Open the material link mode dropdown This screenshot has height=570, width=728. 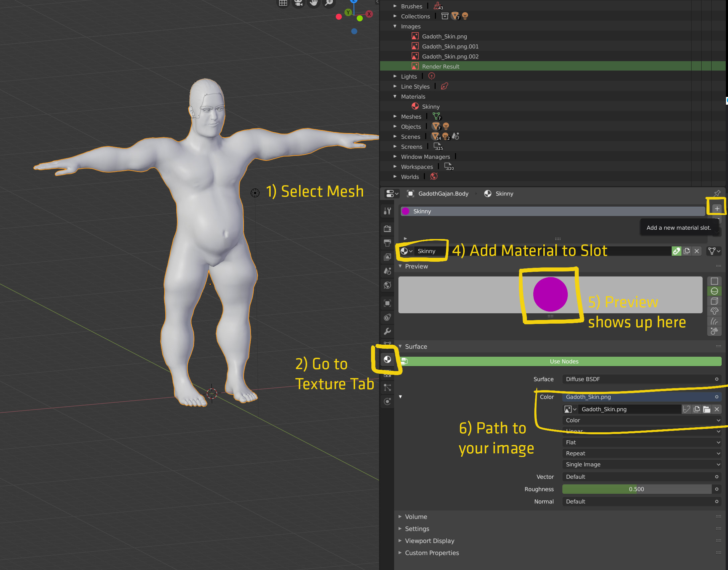point(714,251)
